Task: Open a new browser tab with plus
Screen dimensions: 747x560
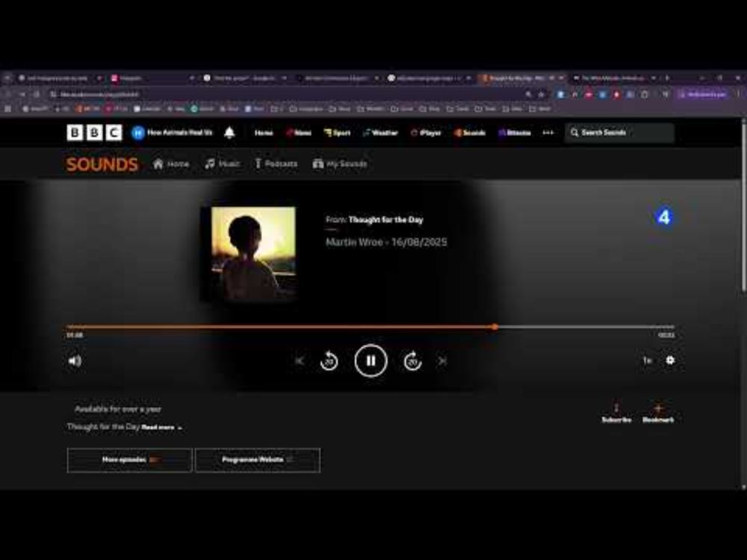Action: point(667,78)
